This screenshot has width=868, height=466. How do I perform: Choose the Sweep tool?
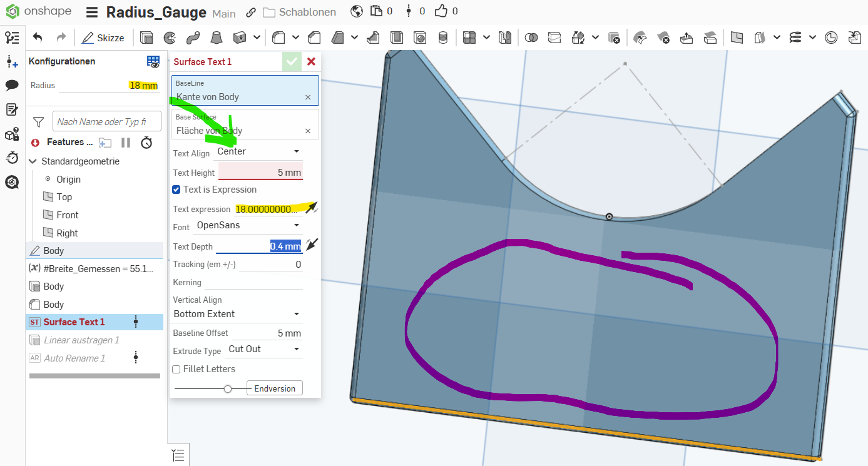192,38
